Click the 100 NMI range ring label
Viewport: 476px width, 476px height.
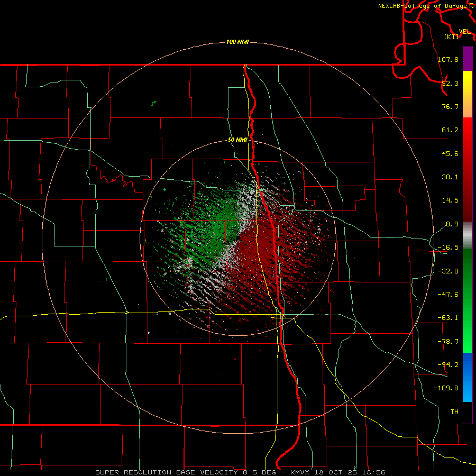pyautogui.click(x=237, y=42)
